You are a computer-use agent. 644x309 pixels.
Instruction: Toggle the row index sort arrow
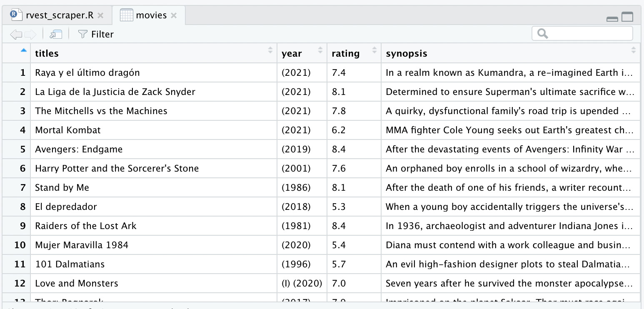(23, 50)
